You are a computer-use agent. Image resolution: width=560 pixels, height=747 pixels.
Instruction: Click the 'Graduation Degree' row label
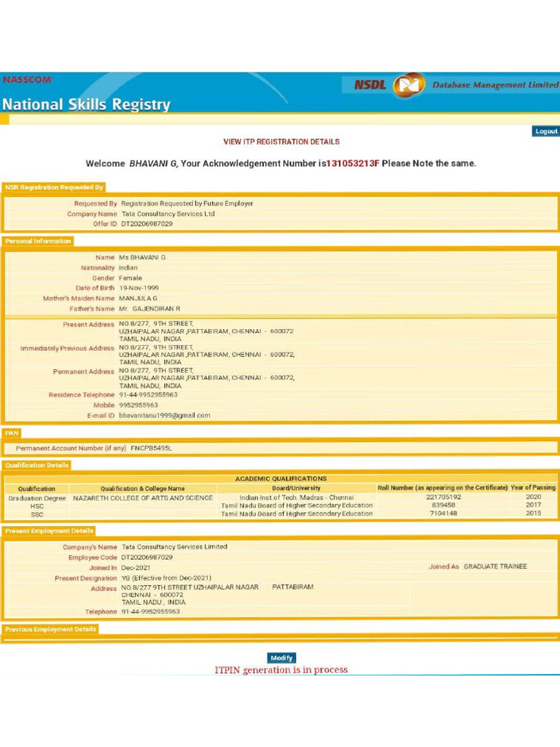[36, 498]
